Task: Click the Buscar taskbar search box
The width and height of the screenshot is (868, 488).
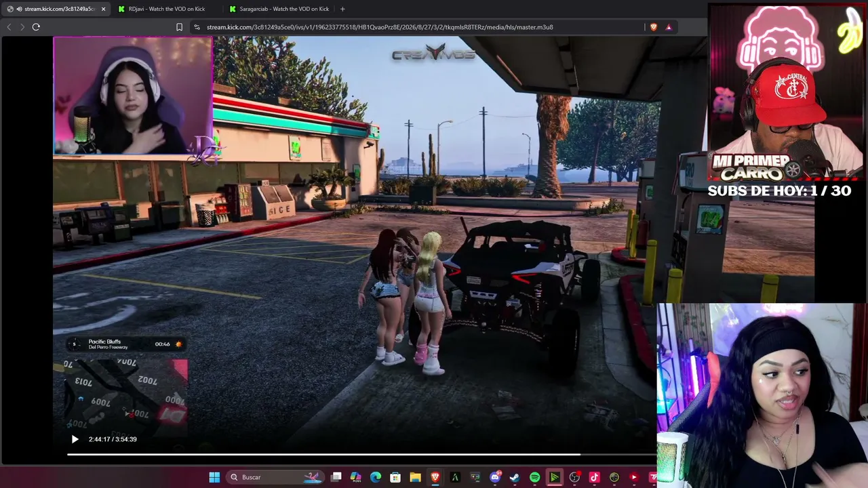Action: (x=274, y=477)
